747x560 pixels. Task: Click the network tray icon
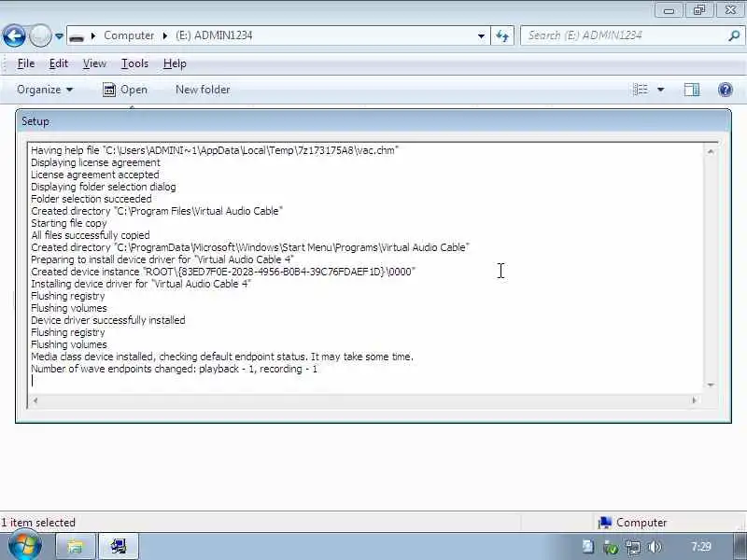tap(633, 548)
